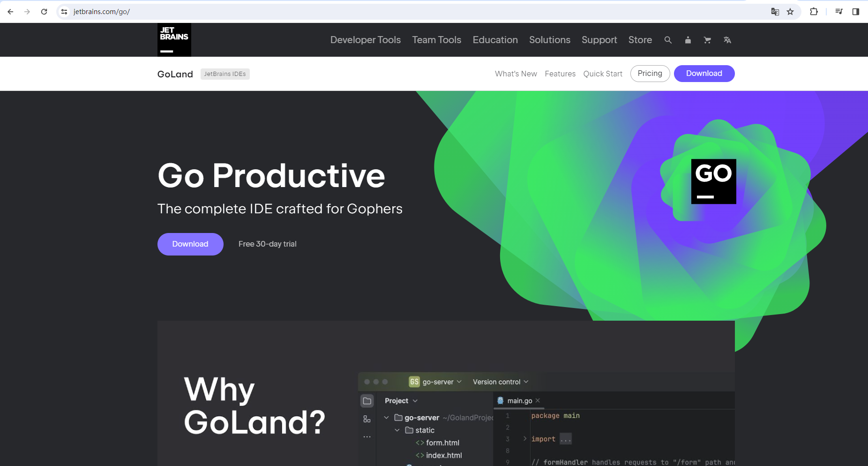Click the GoLand GO logo
Screen dimensions: 868x466
tap(713, 181)
